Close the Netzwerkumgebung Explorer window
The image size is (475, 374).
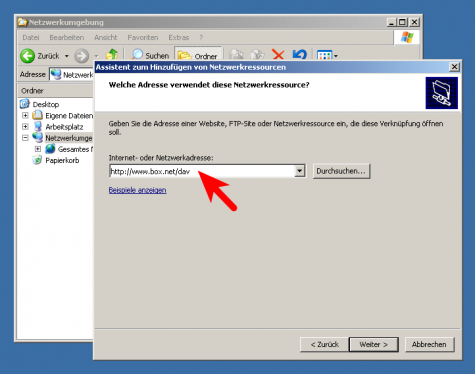[414, 22]
